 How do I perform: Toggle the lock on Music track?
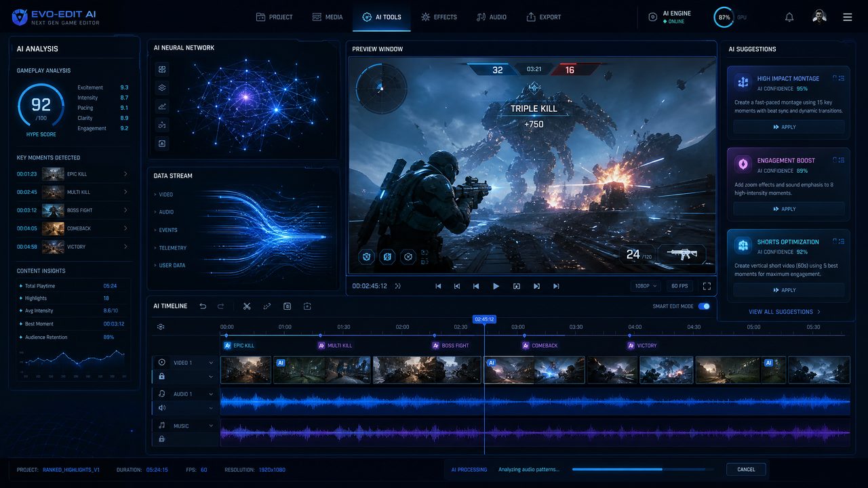pyautogui.click(x=162, y=439)
